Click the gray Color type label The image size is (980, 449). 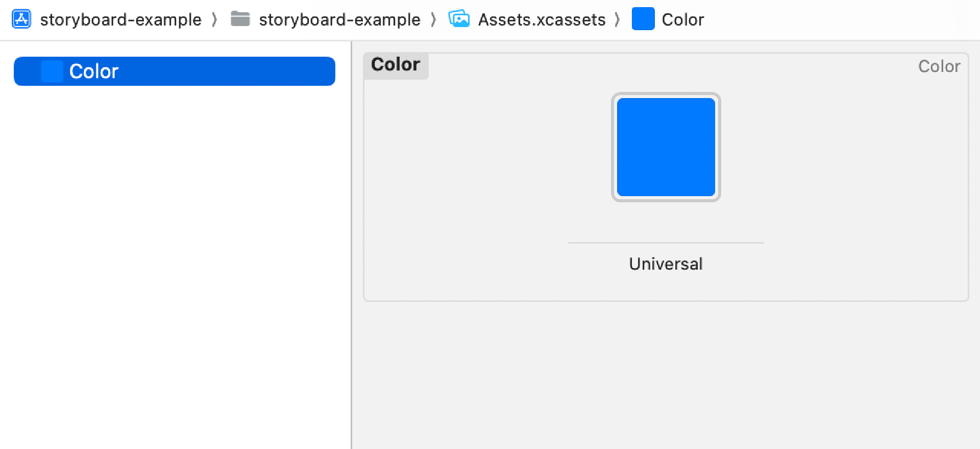tap(939, 66)
